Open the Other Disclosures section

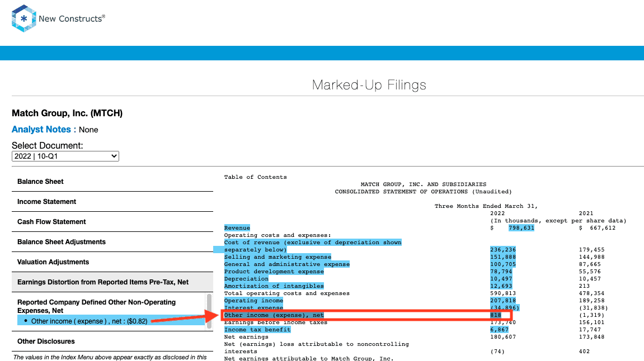(112, 341)
